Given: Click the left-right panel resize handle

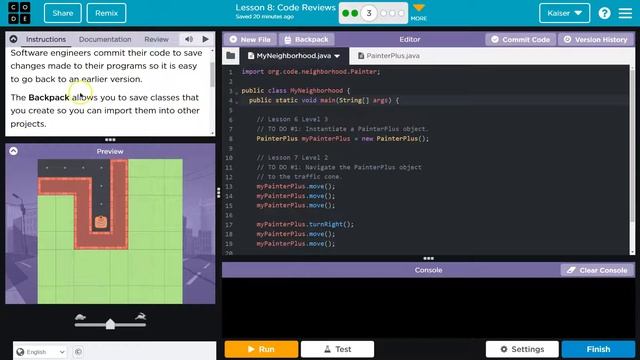Looking at the screenshot, I should point(219,193).
